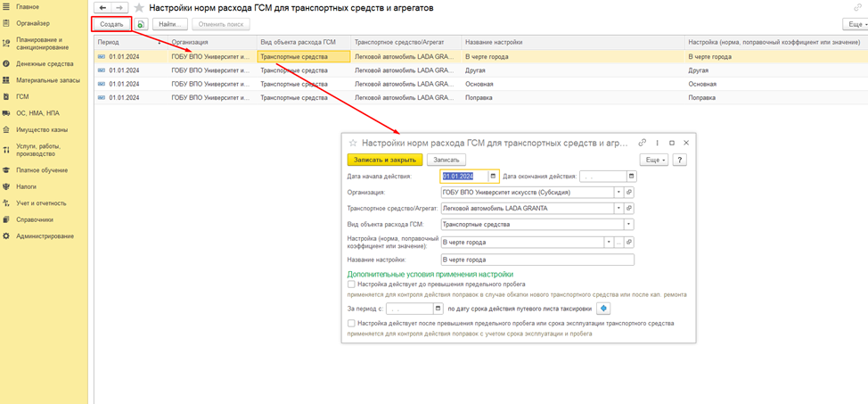Click the Создать button in the list toolbar
This screenshot has height=404, width=868.
coord(111,24)
